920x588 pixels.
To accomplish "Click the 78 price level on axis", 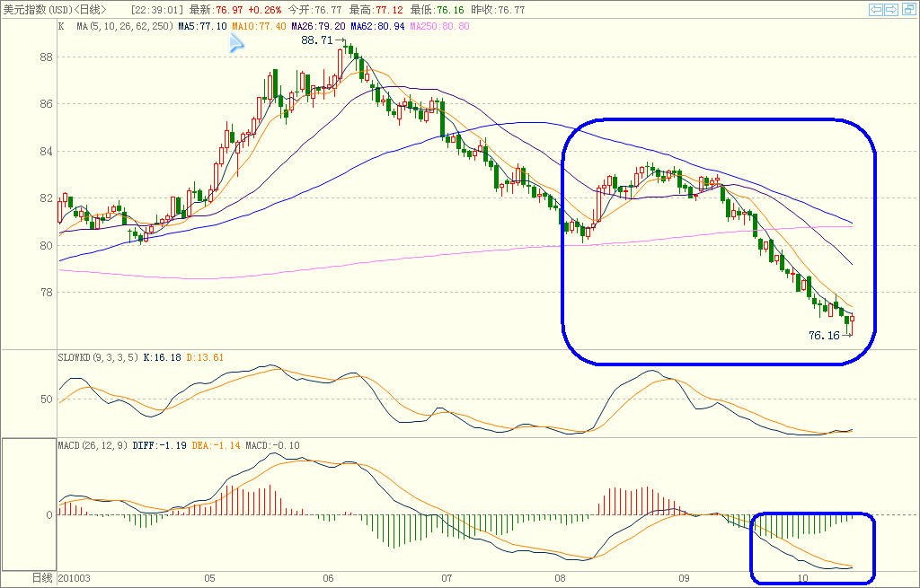I will pos(47,293).
